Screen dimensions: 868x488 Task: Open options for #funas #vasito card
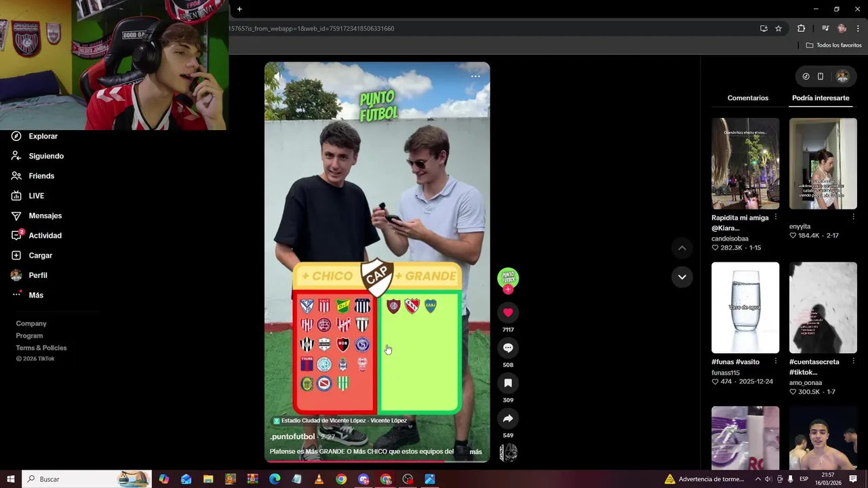pos(776,361)
